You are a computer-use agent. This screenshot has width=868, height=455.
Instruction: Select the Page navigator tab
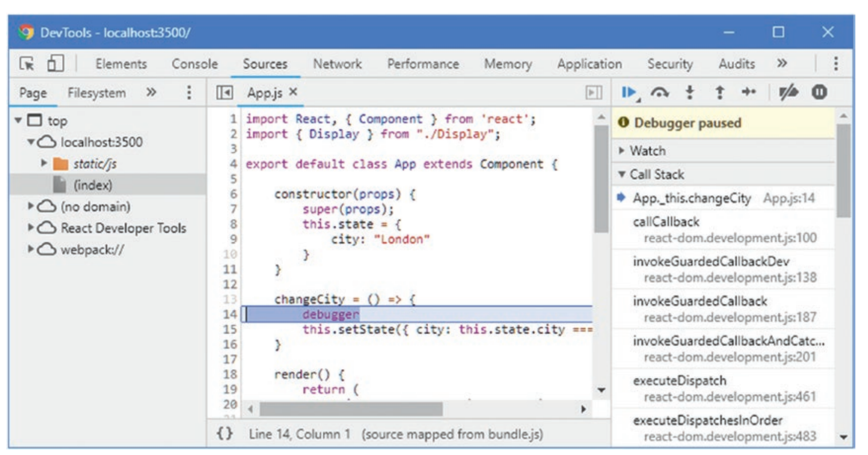pos(33,93)
